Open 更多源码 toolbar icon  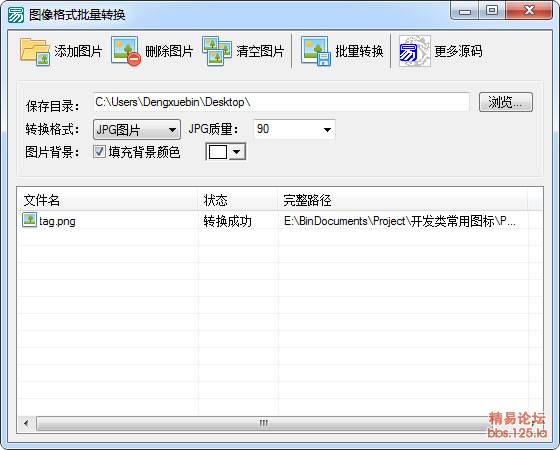coord(414,51)
